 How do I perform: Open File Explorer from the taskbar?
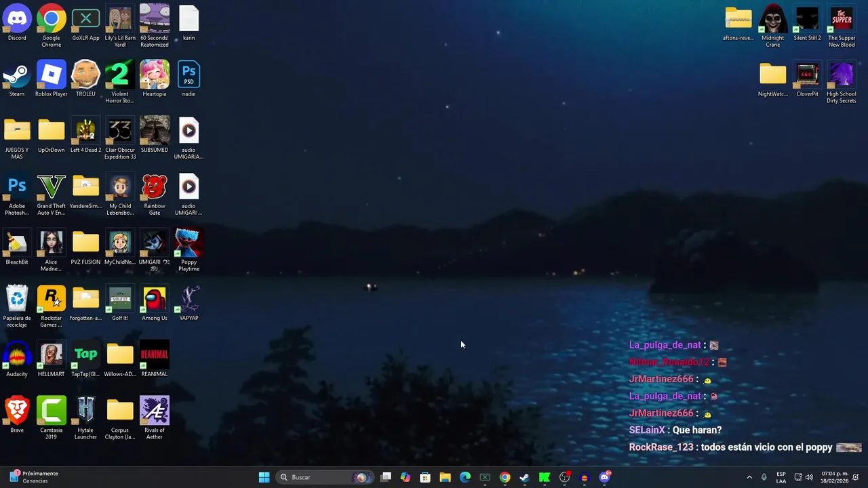445,477
